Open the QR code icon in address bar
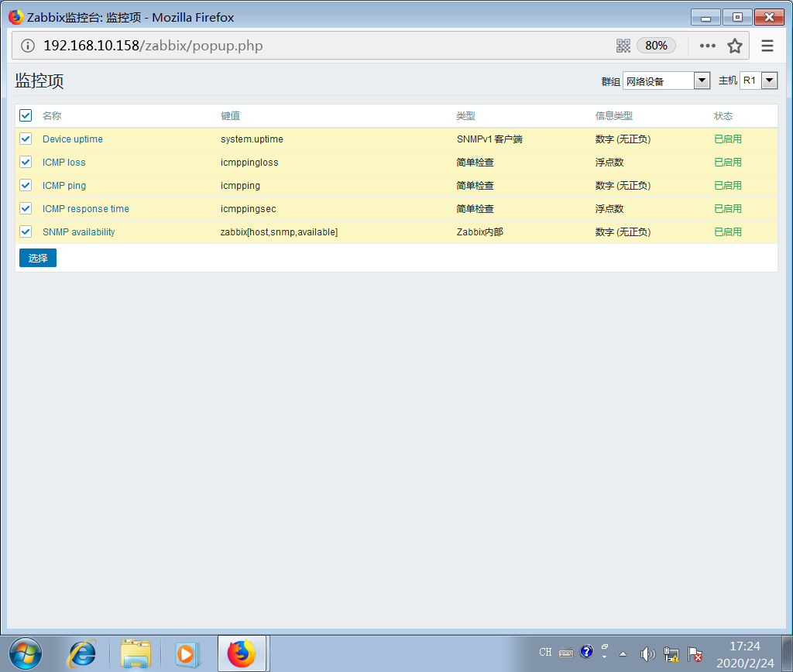793x672 pixels. point(623,46)
